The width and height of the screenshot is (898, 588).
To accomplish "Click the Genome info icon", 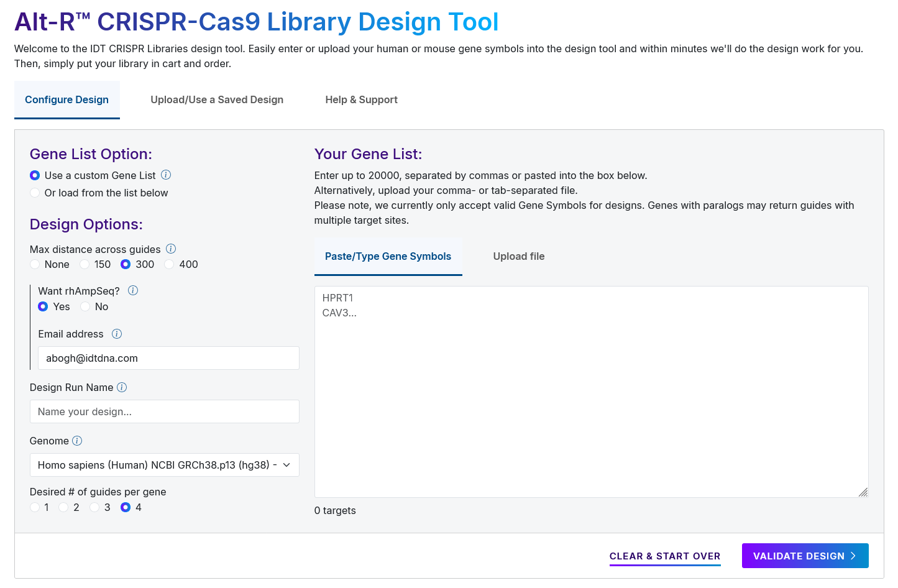I will pos(77,441).
